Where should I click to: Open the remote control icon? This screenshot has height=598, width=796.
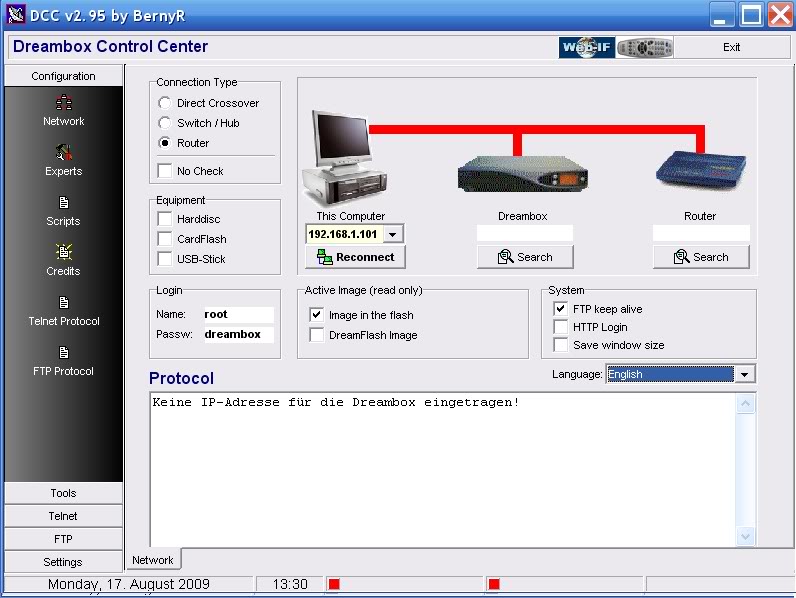(645, 47)
